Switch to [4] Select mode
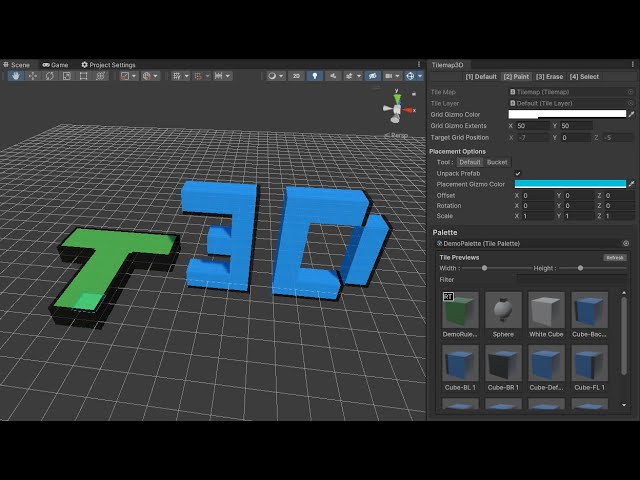The width and height of the screenshot is (640, 480). pyautogui.click(x=584, y=76)
